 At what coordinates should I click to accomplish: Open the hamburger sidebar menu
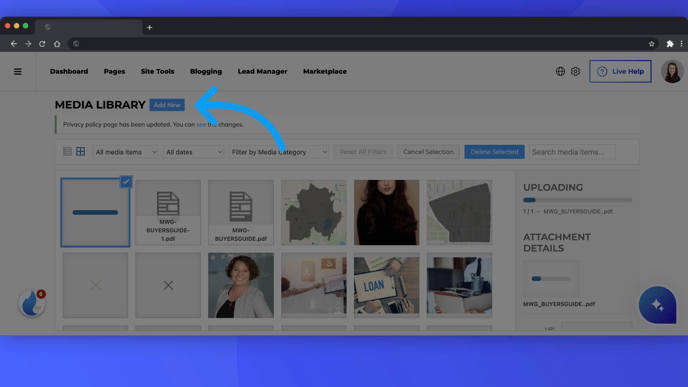(x=18, y=72)
